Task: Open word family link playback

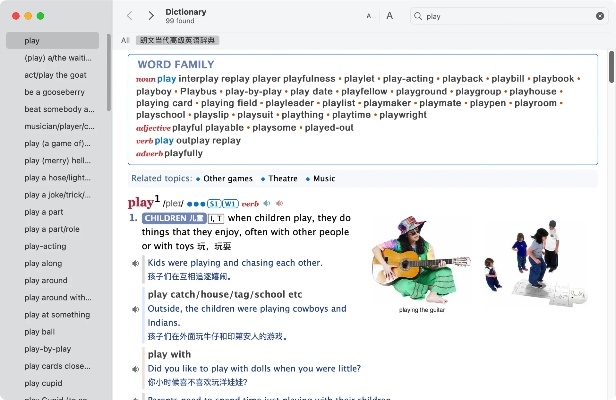Action: (x=463, y=79)
